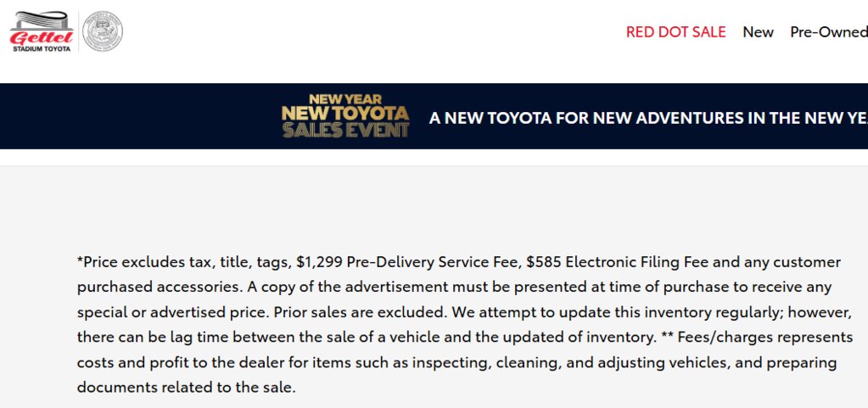
Task: Click the circular award seal badge
Action: (103, 31)
